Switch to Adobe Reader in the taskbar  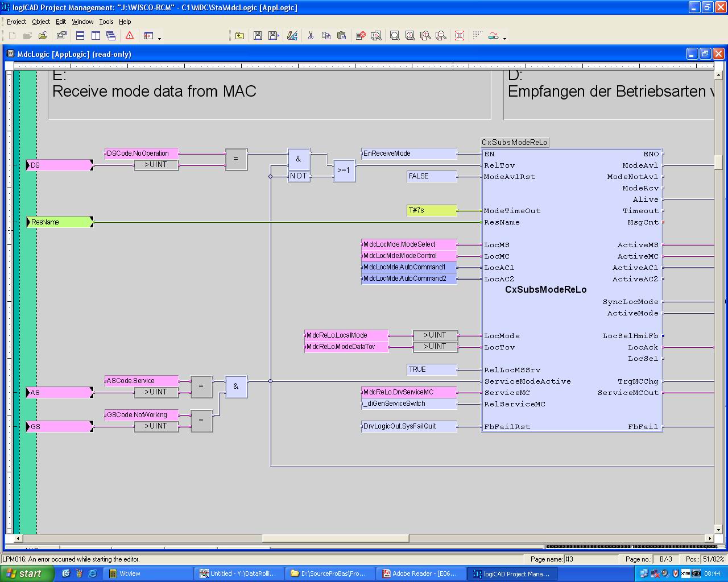point(422,573)
